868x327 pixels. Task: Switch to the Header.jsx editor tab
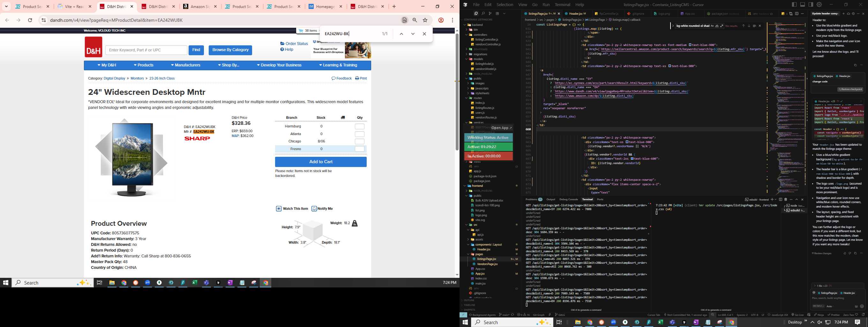[575, 14]
